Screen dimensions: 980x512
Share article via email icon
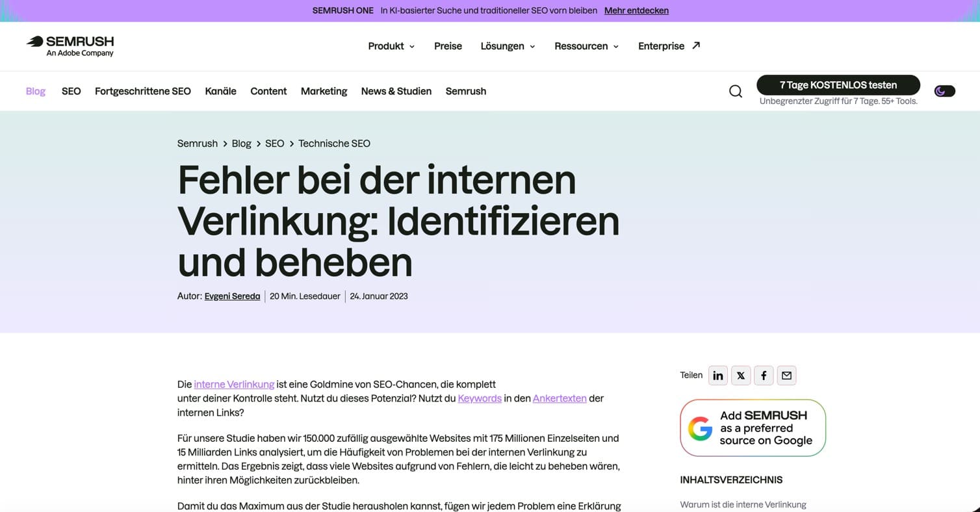787,376
